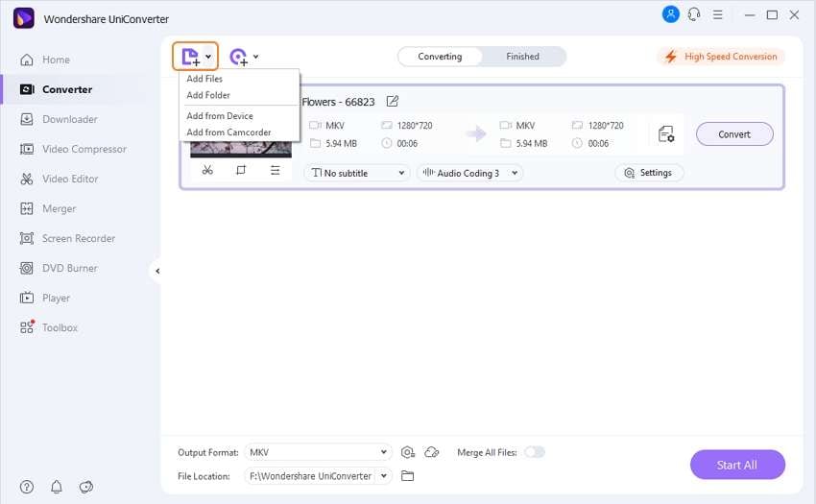This screenshot has width=816, height=504.
Task: Enable High Speed Conversion
Action: click(721, 57)
